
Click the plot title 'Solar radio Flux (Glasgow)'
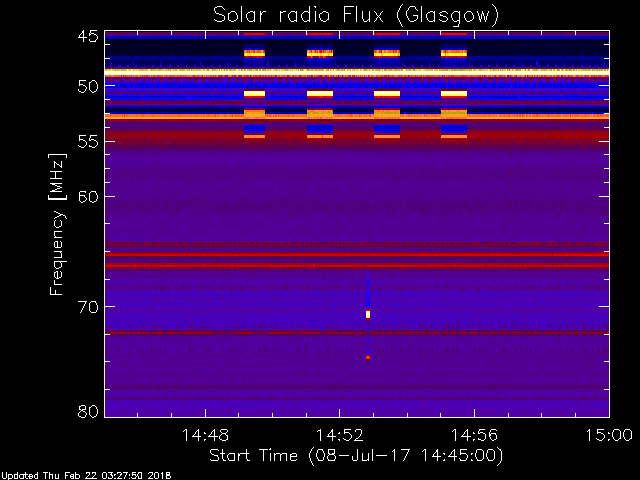pyautogui.click(x=356, y=16)
